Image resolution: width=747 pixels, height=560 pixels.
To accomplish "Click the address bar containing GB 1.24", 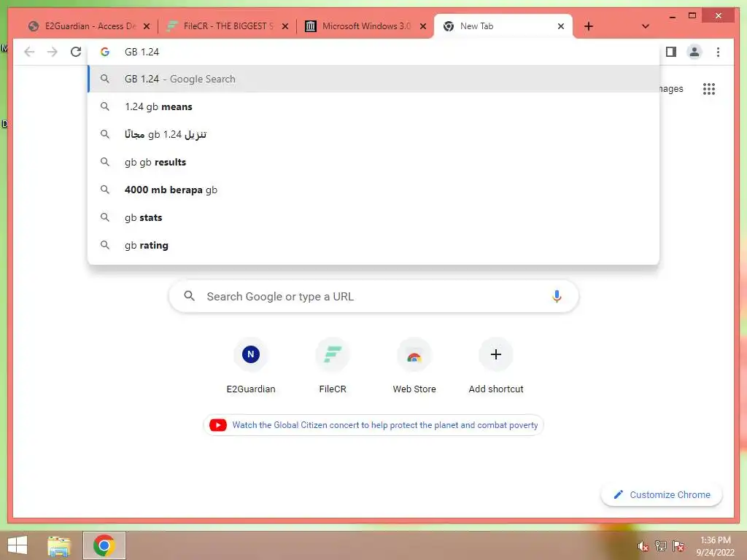I will coord(373,52).
